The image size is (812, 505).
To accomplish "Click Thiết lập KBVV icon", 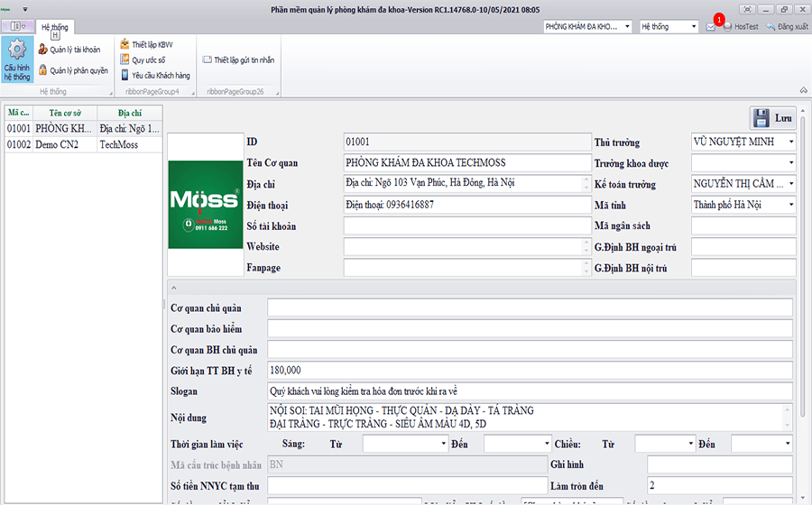I will click(125, 43).
